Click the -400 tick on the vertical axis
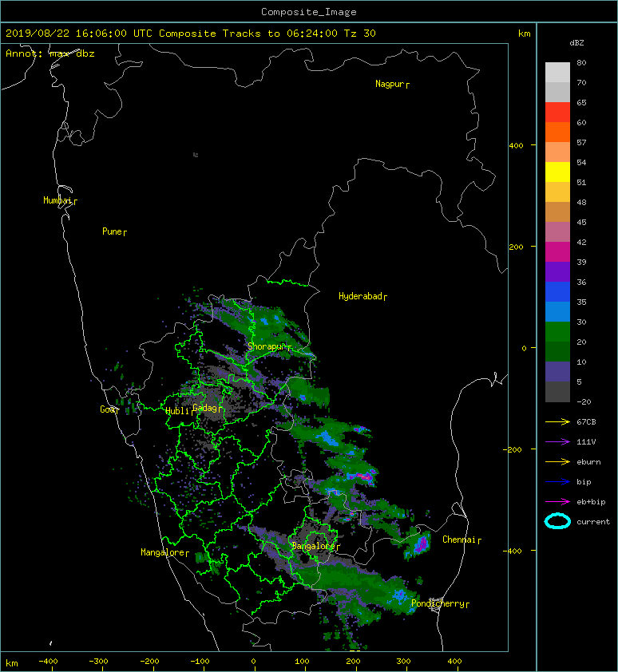The image size is (618, 672). click(513, 551)
